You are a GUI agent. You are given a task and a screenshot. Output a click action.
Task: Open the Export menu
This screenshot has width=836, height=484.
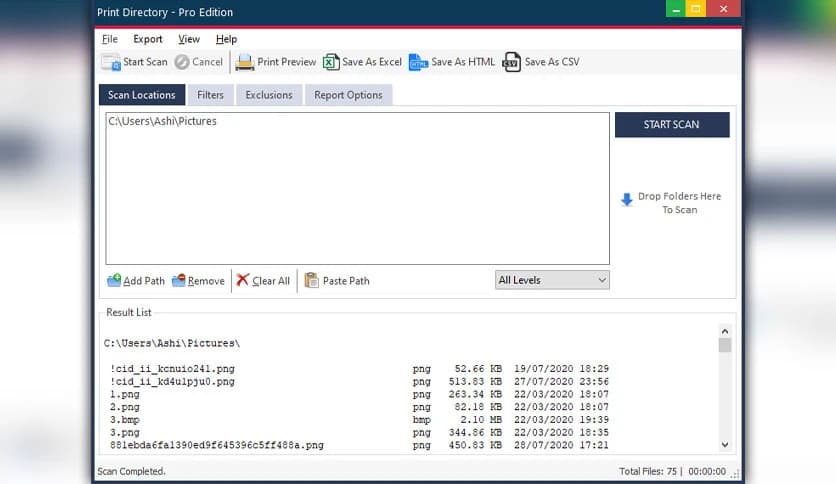pos(148,39)
